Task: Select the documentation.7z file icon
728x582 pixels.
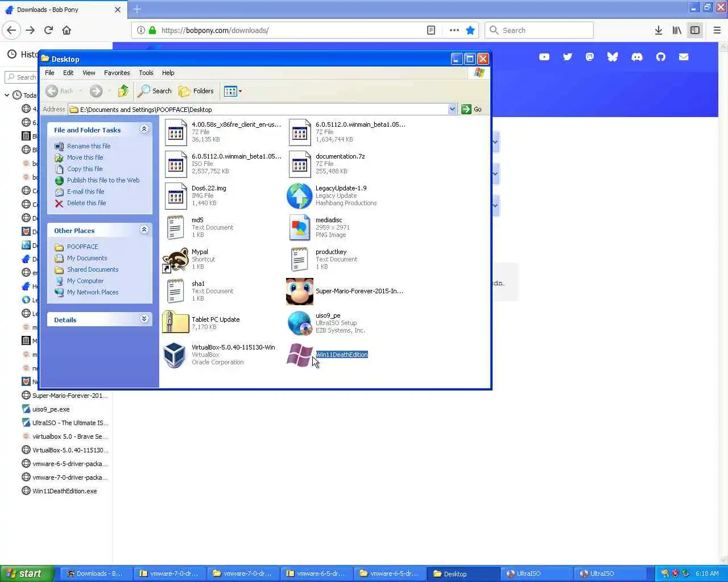Action: click(300, 164)
